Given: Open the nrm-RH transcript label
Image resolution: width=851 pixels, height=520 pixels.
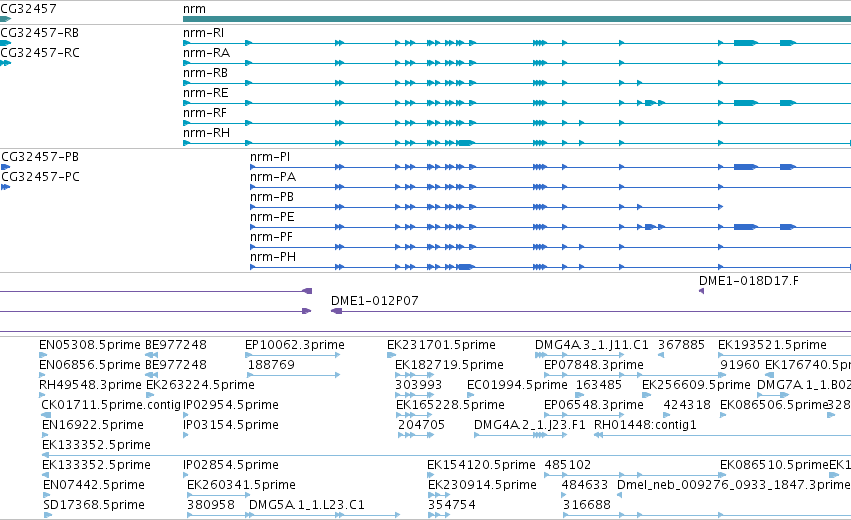Looking at the screenshot, I should tap(206, 133).
